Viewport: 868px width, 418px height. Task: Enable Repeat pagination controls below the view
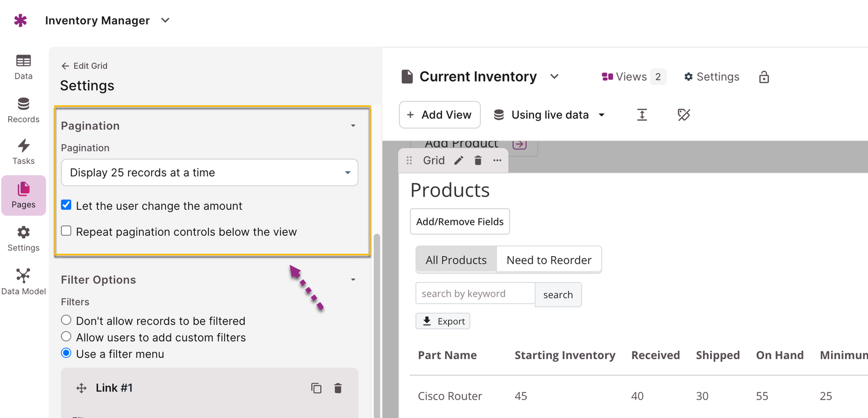click(x=67, y=231)
